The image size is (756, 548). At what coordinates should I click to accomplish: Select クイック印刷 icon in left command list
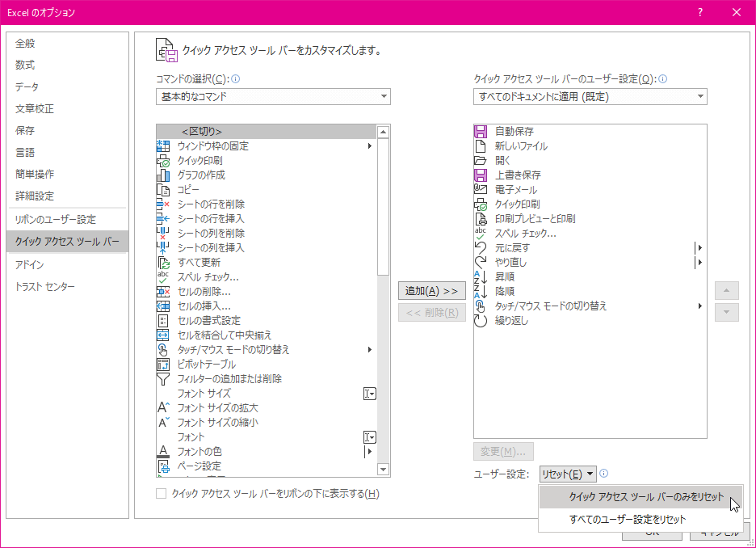click(163, 161)
